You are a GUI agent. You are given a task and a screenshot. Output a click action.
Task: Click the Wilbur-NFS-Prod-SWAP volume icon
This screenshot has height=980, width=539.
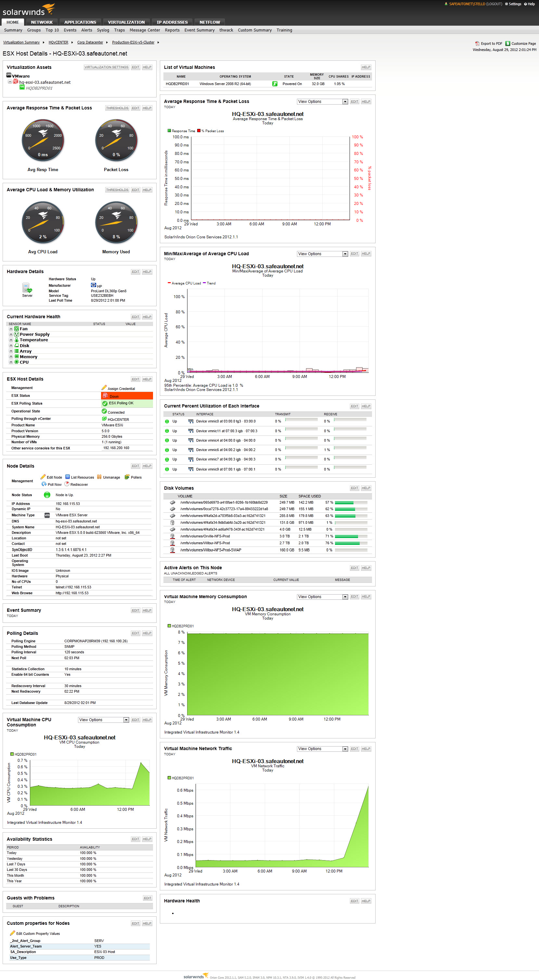[x=172, y=550]
